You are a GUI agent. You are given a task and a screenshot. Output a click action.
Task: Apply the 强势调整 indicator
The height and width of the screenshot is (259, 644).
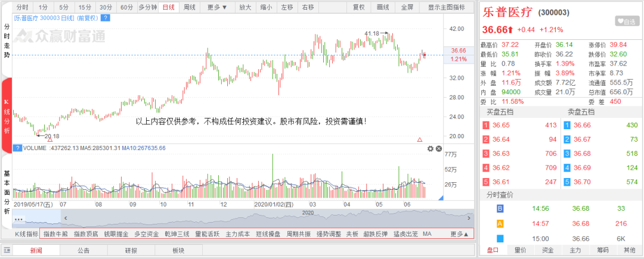tap(329, 234)
